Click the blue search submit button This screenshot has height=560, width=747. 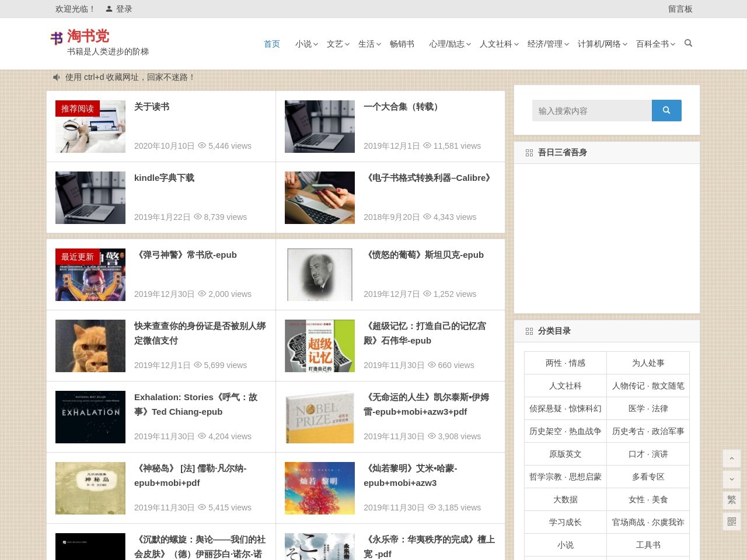tap(666, 110)
